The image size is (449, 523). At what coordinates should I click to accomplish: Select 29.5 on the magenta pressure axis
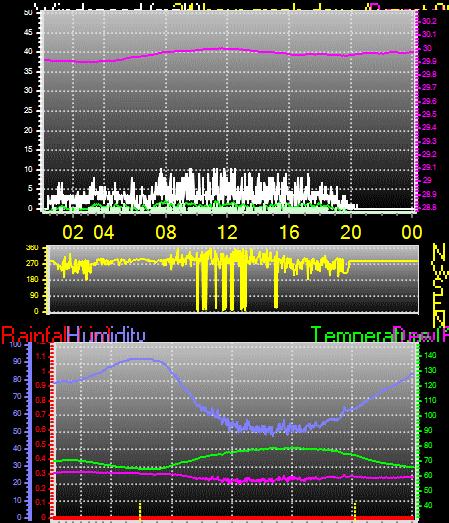[x=429, y=114]
